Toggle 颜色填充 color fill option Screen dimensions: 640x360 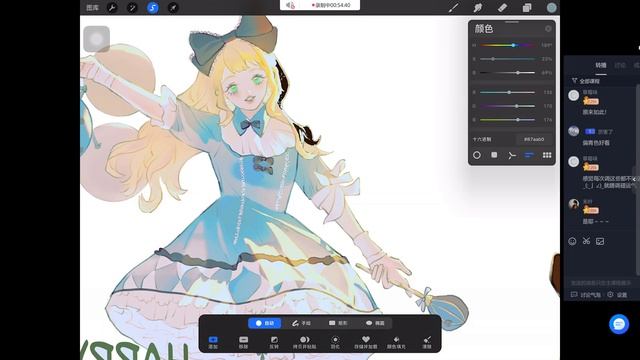click(396, 342)
